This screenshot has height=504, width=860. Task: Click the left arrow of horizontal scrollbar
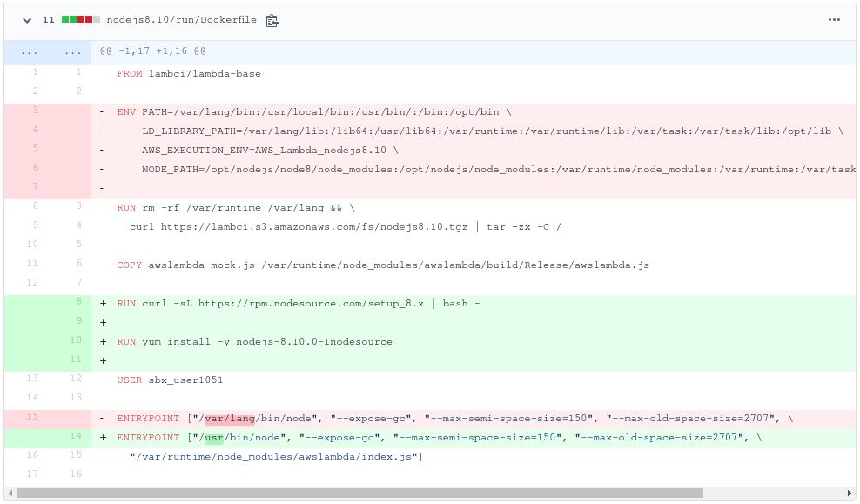pos(10,493)
